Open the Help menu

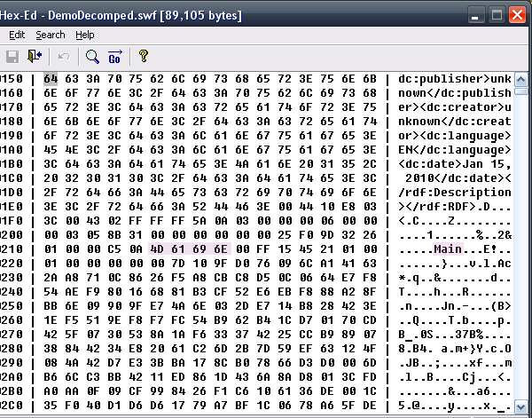[x=85, y=35]
